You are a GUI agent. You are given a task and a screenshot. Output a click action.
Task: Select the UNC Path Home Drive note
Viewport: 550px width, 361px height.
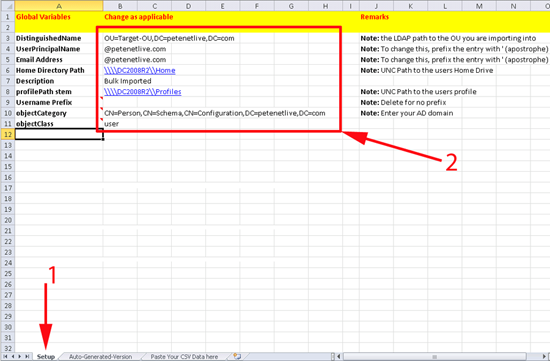pos(427,71)
